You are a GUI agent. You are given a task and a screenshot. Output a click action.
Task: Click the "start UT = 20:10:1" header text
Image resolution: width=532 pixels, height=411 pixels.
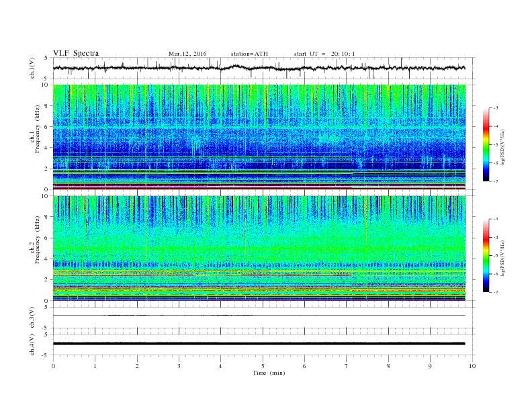coord(324,54)
